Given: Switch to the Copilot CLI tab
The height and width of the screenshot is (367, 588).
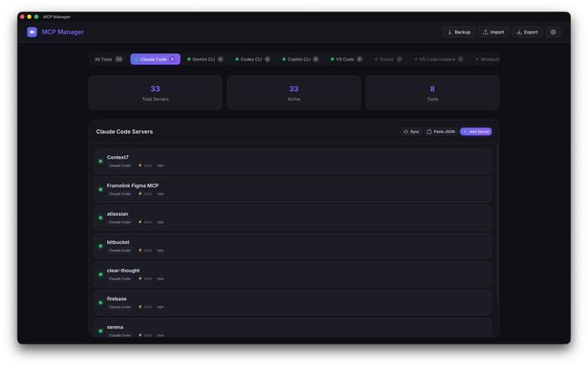Looking at the screenshot, I should (301, 59).
